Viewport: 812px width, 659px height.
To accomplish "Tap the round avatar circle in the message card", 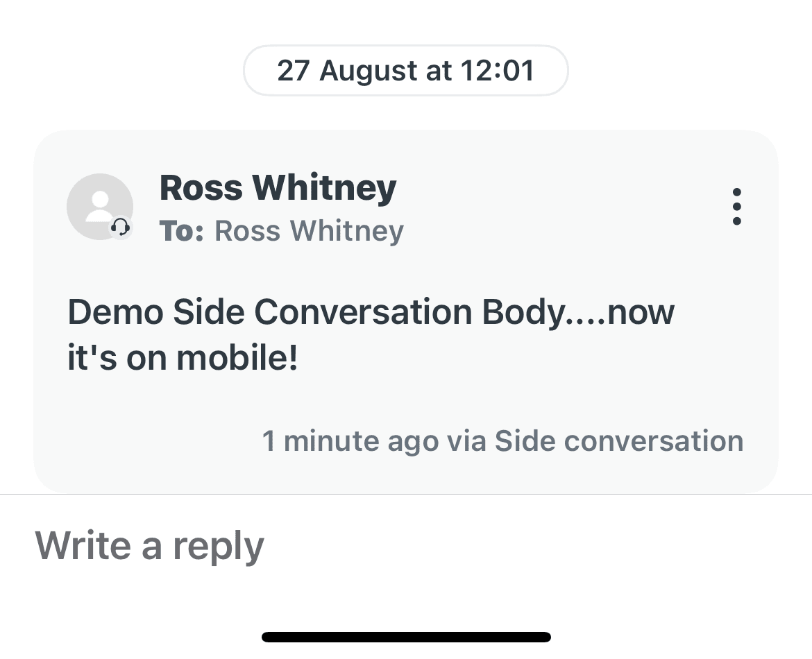I will click(x=100, y=207).
